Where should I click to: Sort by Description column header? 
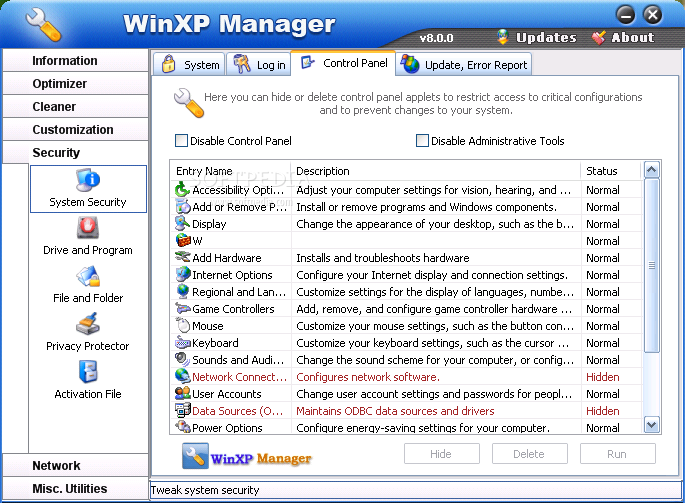(x=436, y=171)
